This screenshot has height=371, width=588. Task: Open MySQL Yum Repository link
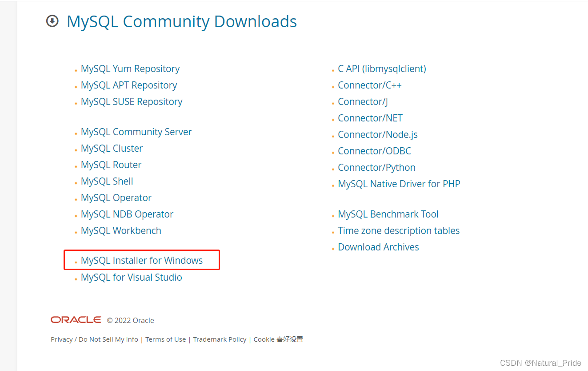pyautogui.click(x=130, y=69)
